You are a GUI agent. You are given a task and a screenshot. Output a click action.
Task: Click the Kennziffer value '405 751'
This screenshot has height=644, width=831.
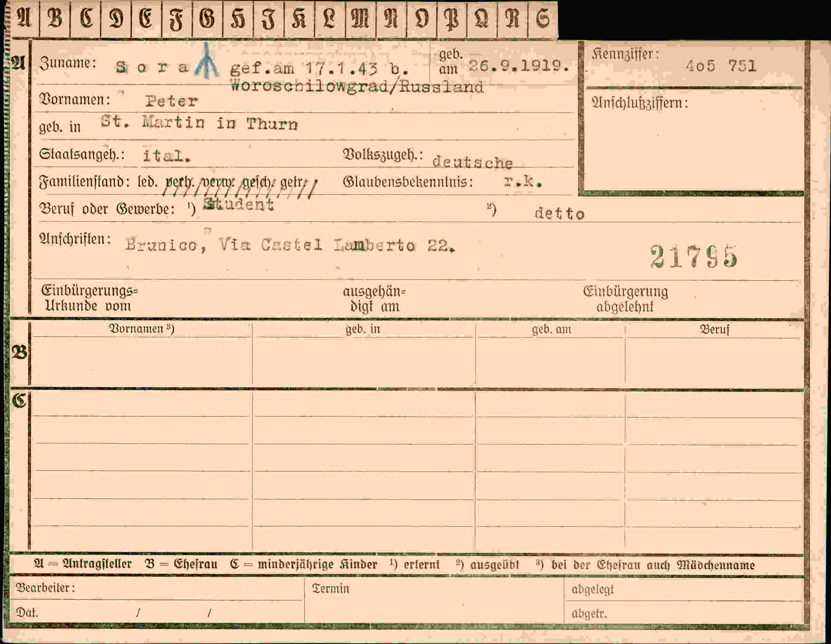tap(721, 66)
